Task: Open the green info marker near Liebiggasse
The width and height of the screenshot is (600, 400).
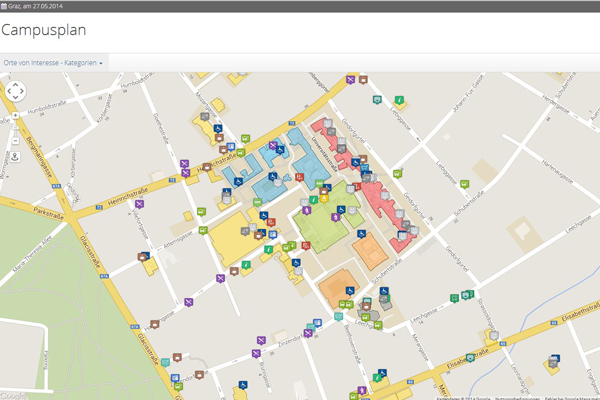Action: pyautogui.click(x=399, y=100)
